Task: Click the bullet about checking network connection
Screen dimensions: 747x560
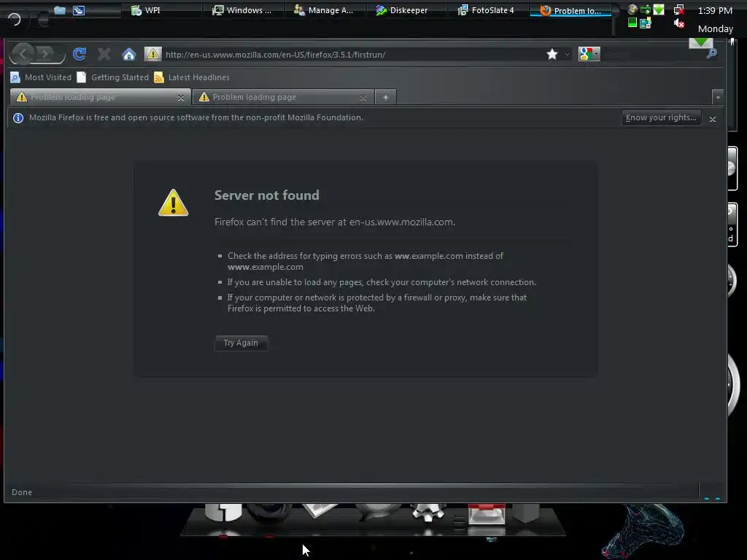Action: coord(382,282)
